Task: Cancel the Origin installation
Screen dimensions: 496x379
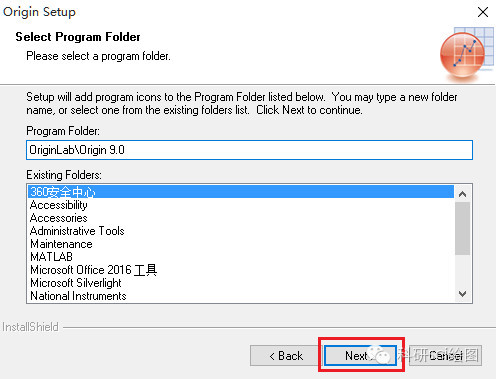Action: (445, 356)
